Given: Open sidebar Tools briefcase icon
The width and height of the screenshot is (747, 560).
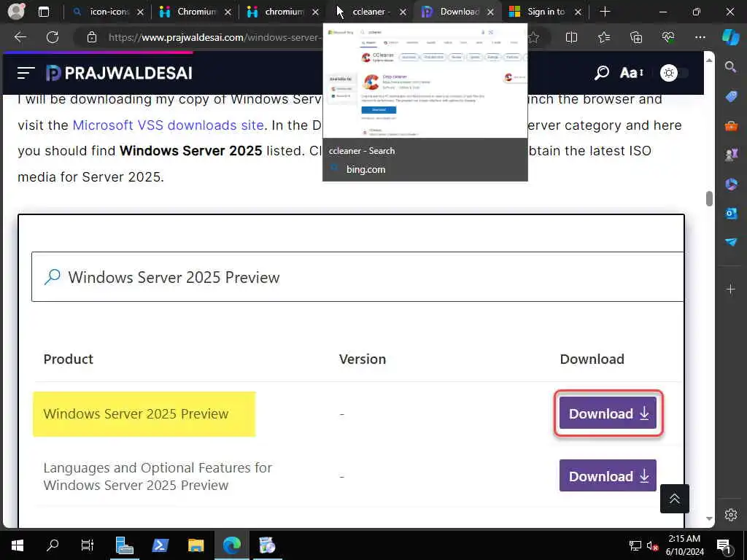Looking at the screenshot, I should (731, 126).
